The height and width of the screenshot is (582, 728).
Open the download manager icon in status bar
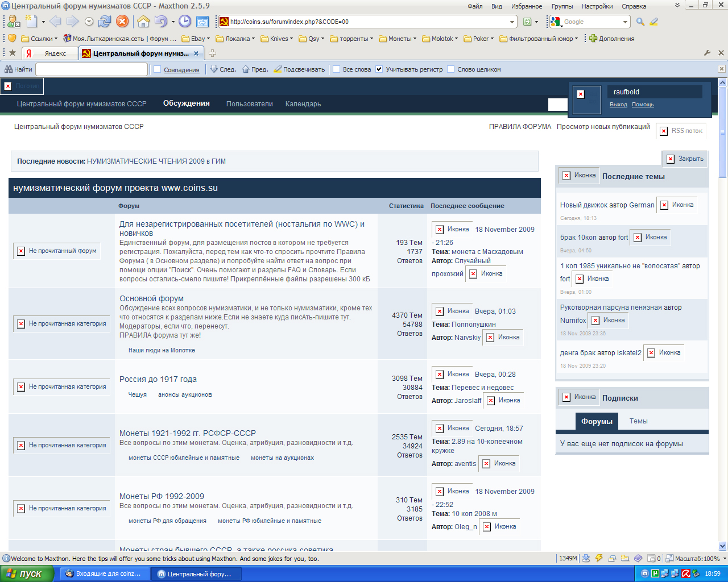586,558
